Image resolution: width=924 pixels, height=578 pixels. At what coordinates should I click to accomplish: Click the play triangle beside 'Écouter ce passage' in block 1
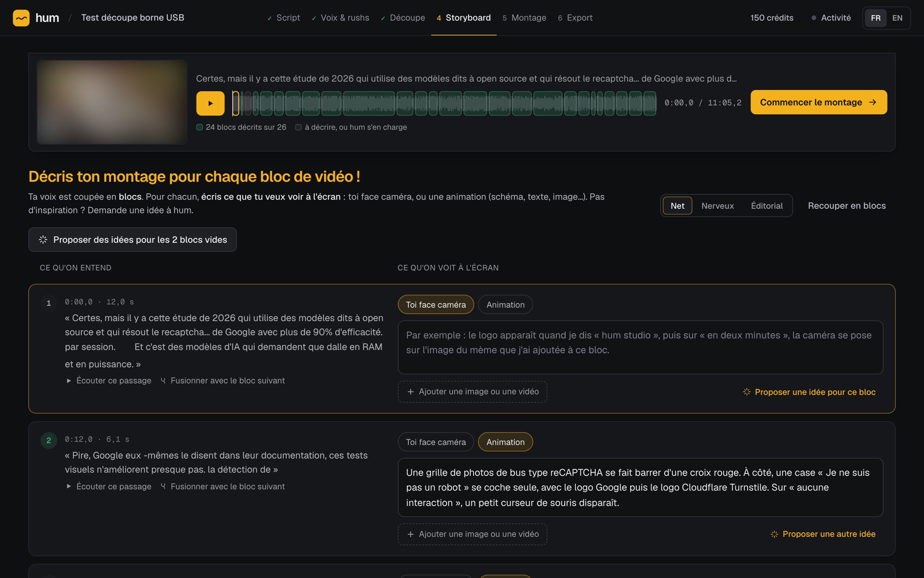point(69,381)
